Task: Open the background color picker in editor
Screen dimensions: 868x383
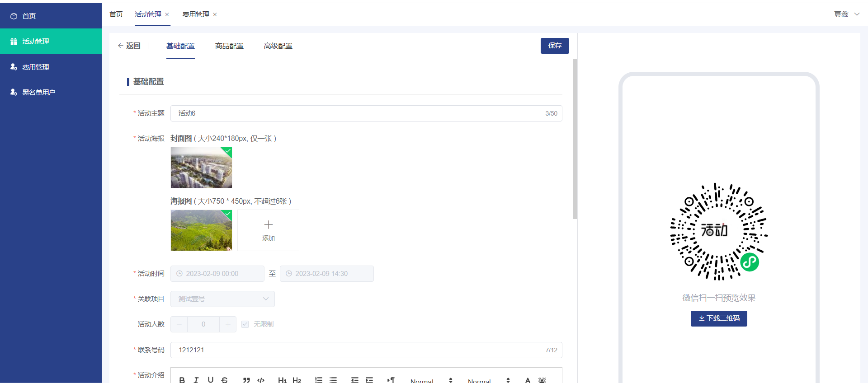Action: (542, 380)
